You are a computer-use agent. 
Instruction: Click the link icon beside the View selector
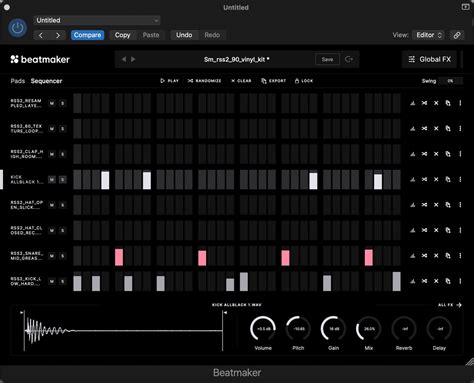tap(457, 35)
